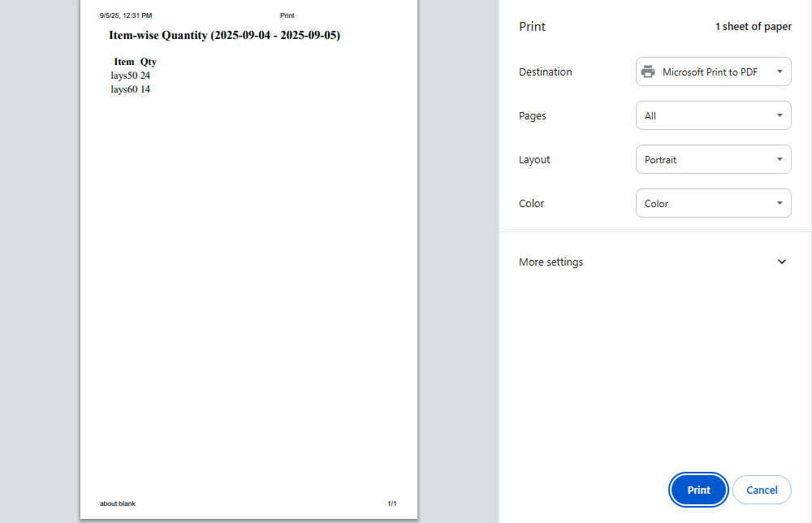Click the Print title of the settings panel

coord(532,27)
